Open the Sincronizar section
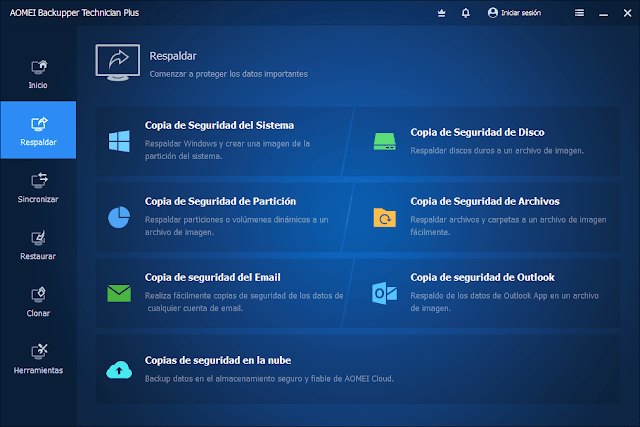 38,187
